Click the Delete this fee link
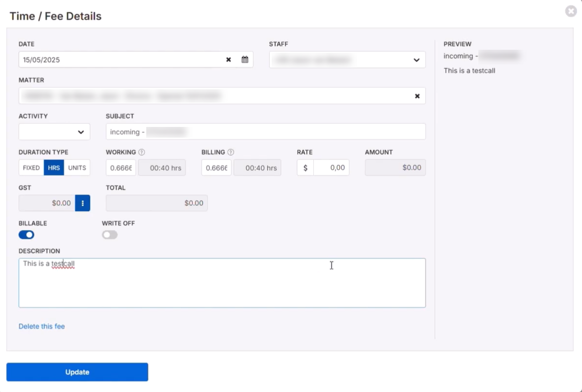This screenshot has width=582, height=392. (x=42, y=326)
